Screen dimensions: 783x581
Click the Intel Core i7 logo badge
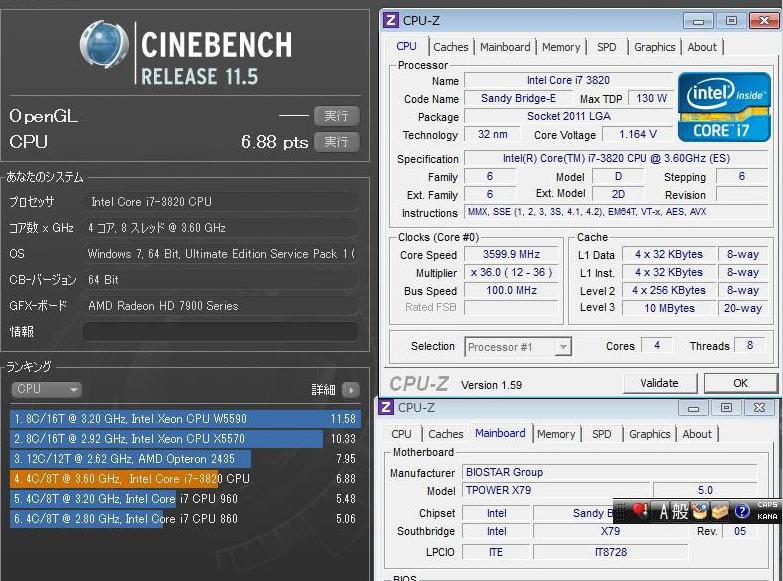[724, 107]
